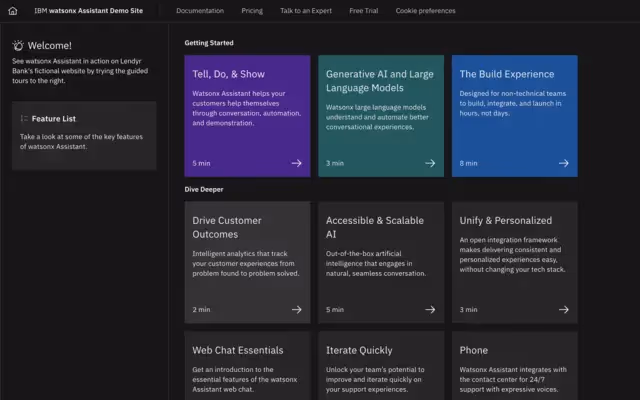This screenshot has width=640, height=400.
Task: Click the Getting Started section heading
Action: coord(209,43)
